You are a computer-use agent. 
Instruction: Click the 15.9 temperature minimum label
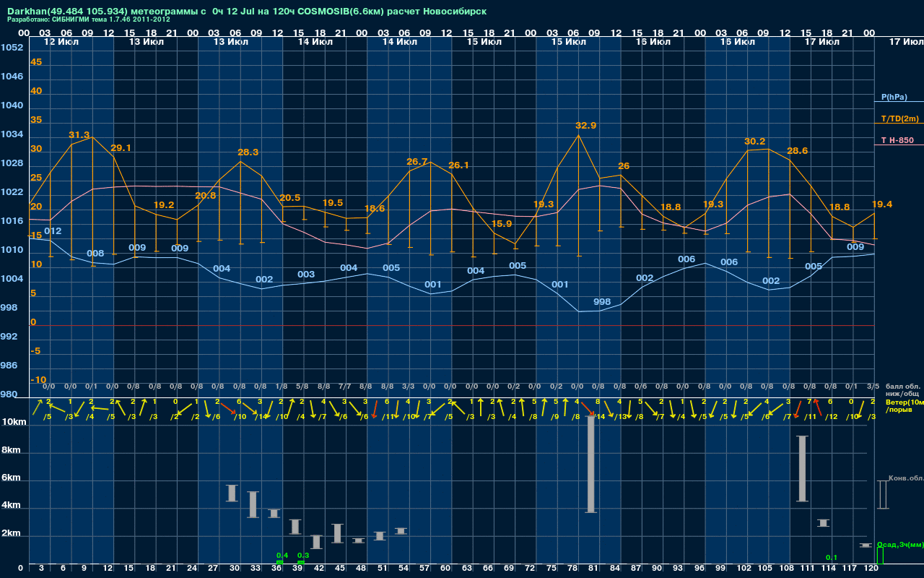[502, 223]
